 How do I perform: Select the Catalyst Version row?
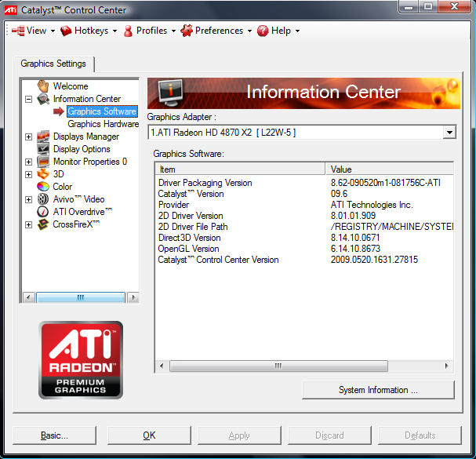(x=304, y=194)
